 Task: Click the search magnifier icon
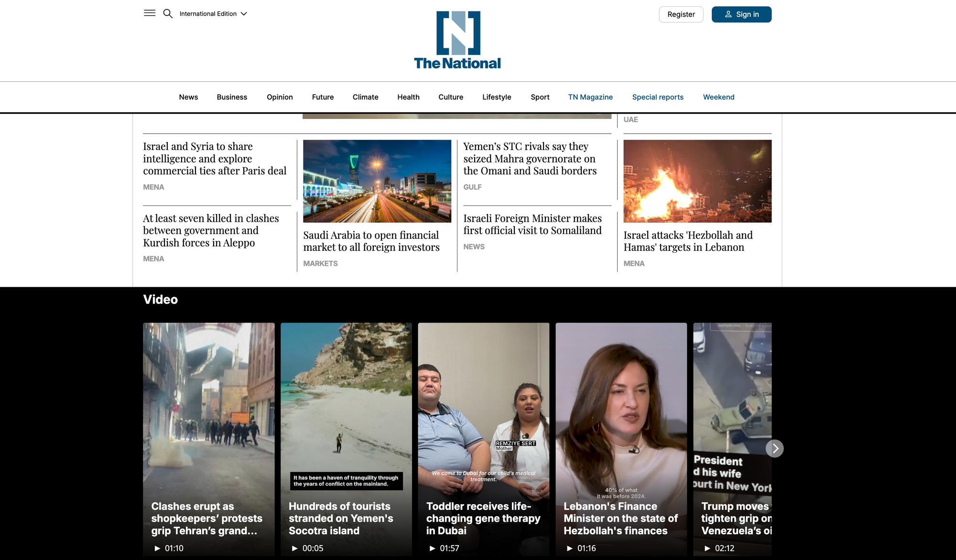pos(168,13)
